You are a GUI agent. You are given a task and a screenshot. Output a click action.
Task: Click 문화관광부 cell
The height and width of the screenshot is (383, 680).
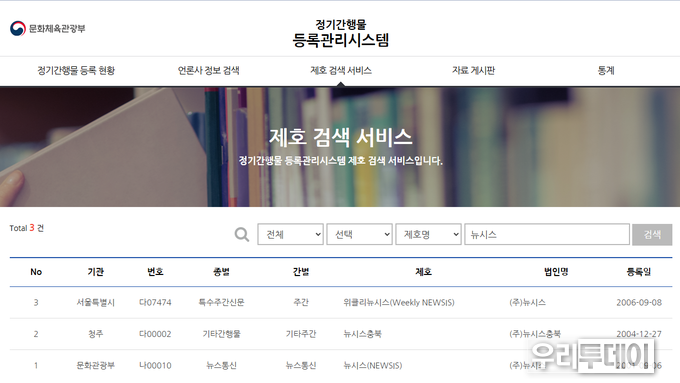click(95, 366)
